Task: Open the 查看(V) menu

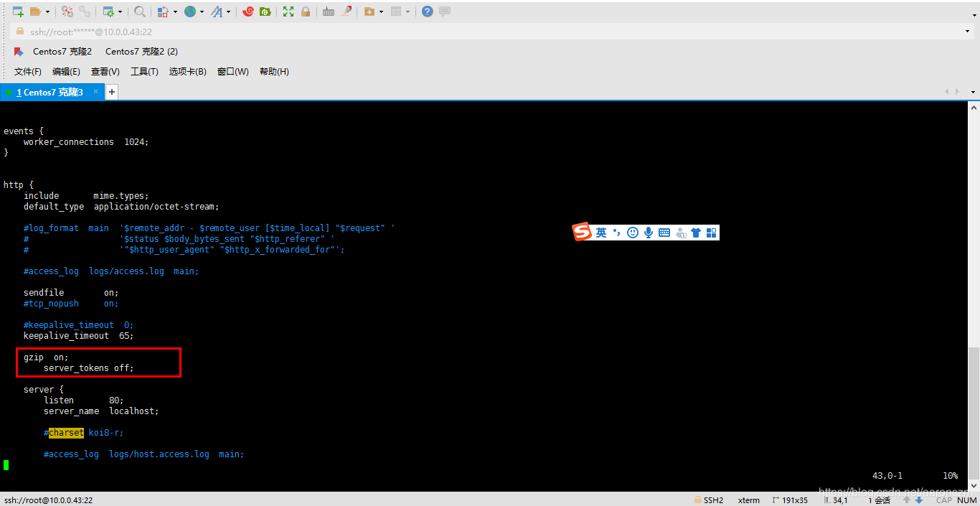Action: coord(105,72)
